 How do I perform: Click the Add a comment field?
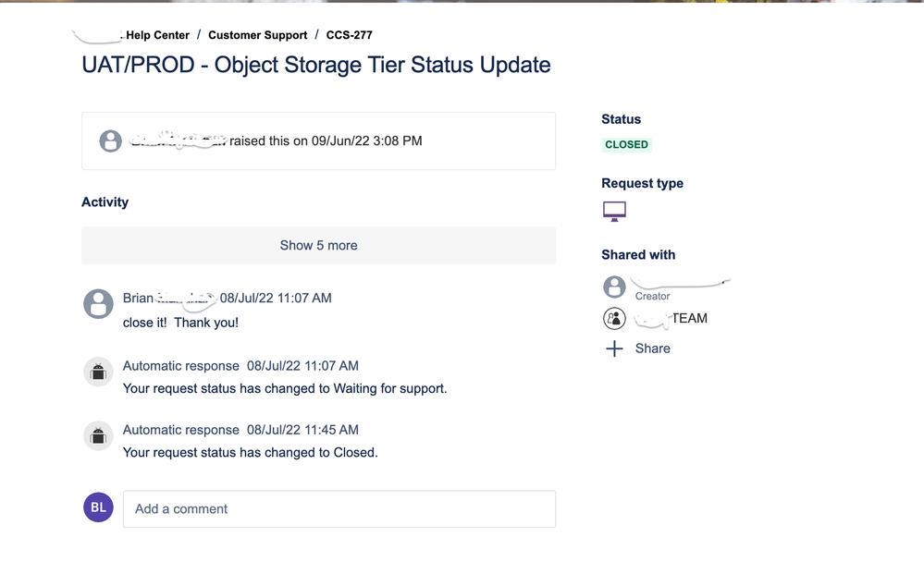click(x=339, y=509)
